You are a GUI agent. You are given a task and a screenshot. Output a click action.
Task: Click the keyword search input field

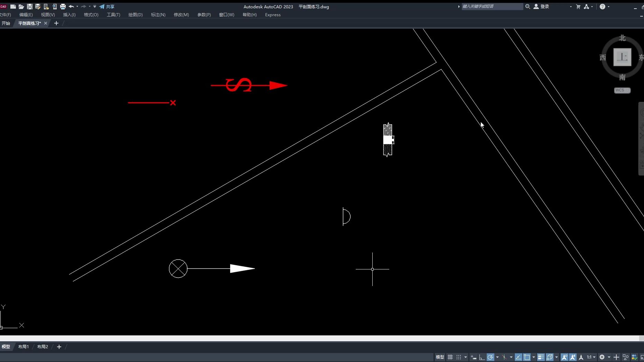coord(492,7)
